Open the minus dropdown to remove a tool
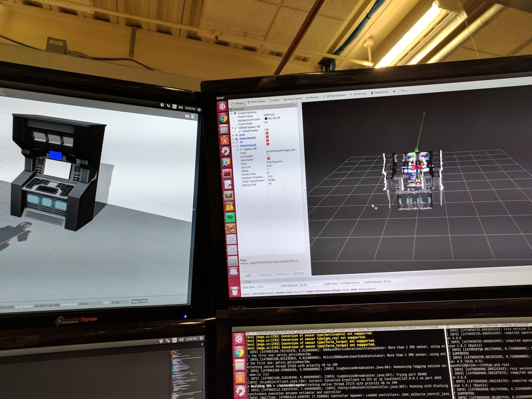Viewport: 532px width, 399px height. pyautogui.click(x=404, y=90)
